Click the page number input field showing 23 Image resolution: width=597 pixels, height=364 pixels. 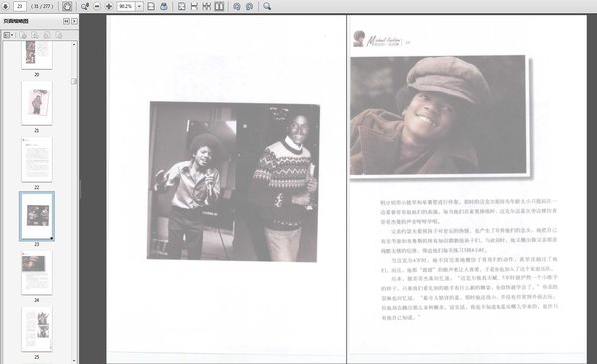pyautogui.click(x=20, y=6)
